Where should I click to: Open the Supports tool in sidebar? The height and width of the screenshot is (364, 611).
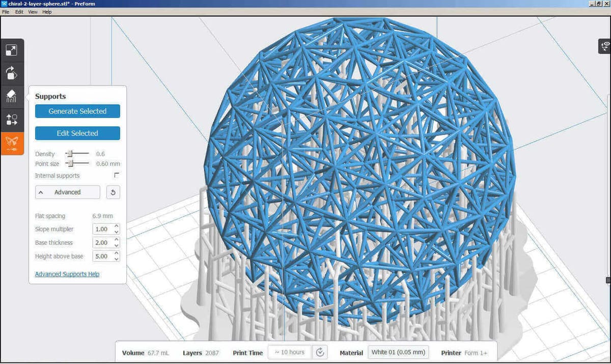click(x=11, y=96)
